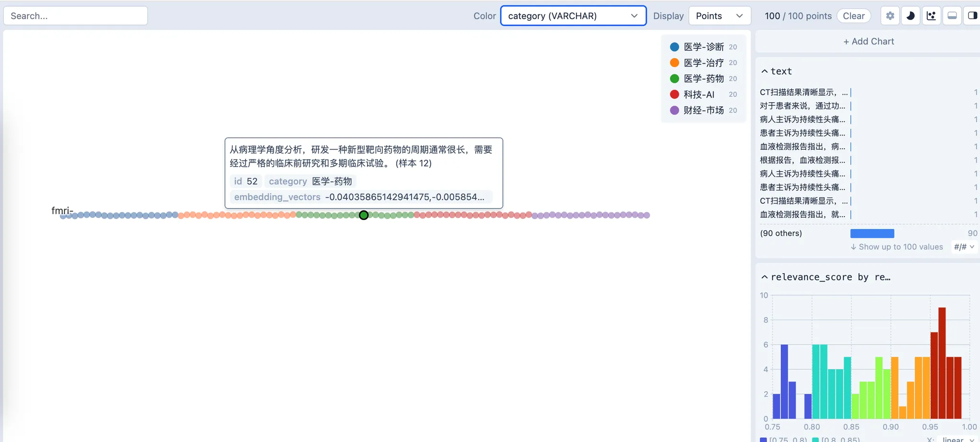Click the scatter plot chart icon
Image resolution: width=980 pixels, height=442 pixels.
click(931, 15)
